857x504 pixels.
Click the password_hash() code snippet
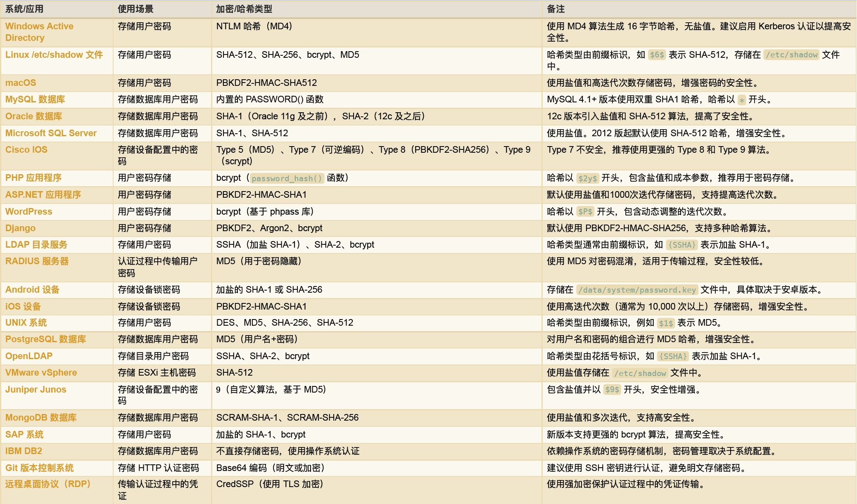pos(287,178)
